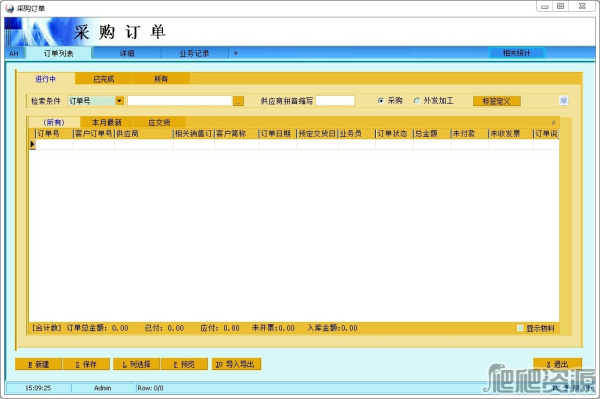Click the search text input field

(180, 101)
